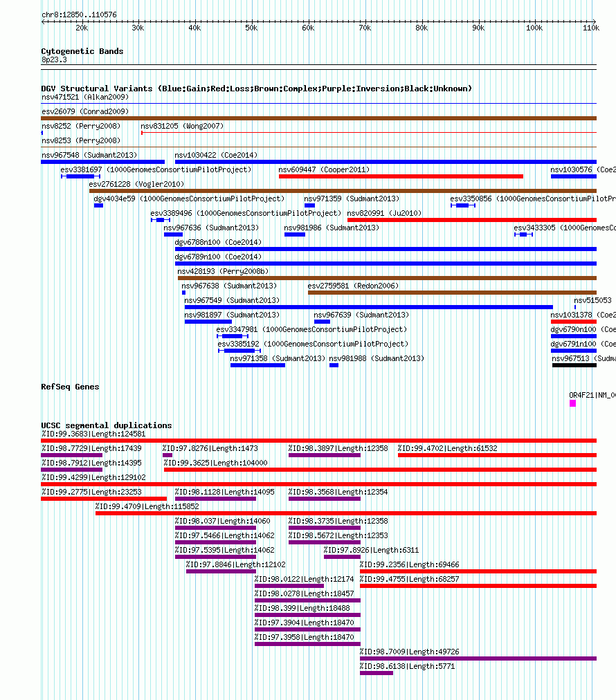Click duplication %ID:98.399 Length:18488
616x700 pixels.
point(302,608)
